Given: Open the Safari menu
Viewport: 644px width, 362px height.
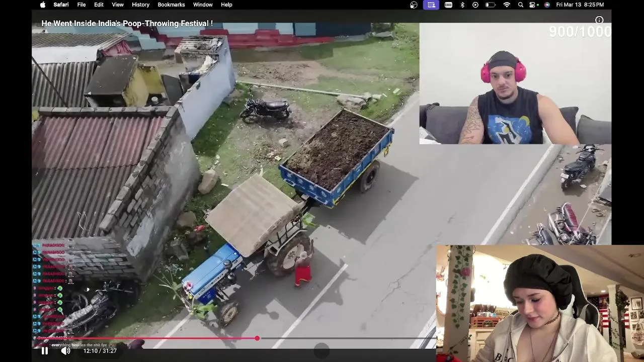Looking at the screenshot, I should click(x=61, y=5).
